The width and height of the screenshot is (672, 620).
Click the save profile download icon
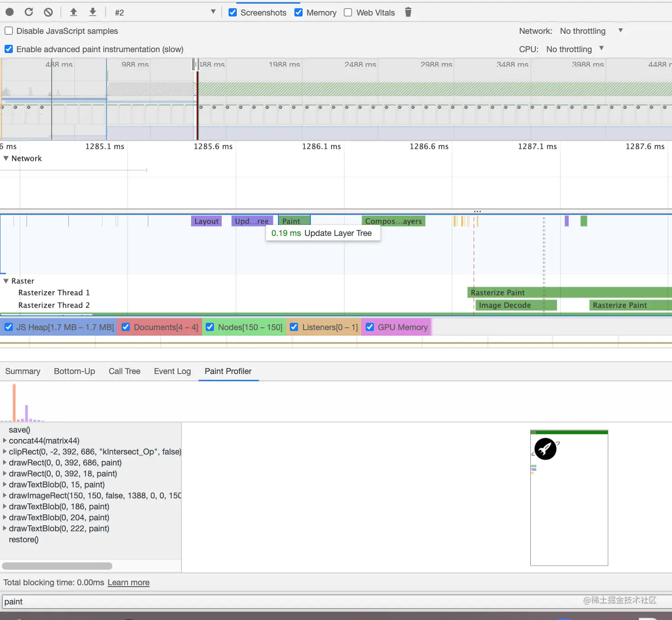pyautogui.click(x=93, y=12)
